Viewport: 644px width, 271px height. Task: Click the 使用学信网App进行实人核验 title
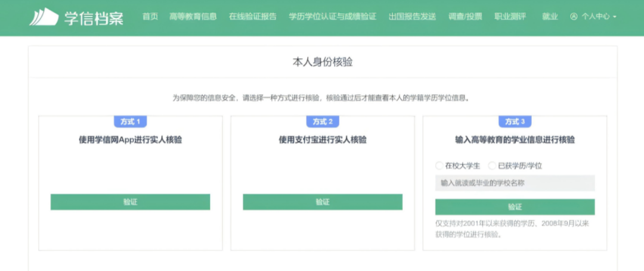click(x=130, y=140)
